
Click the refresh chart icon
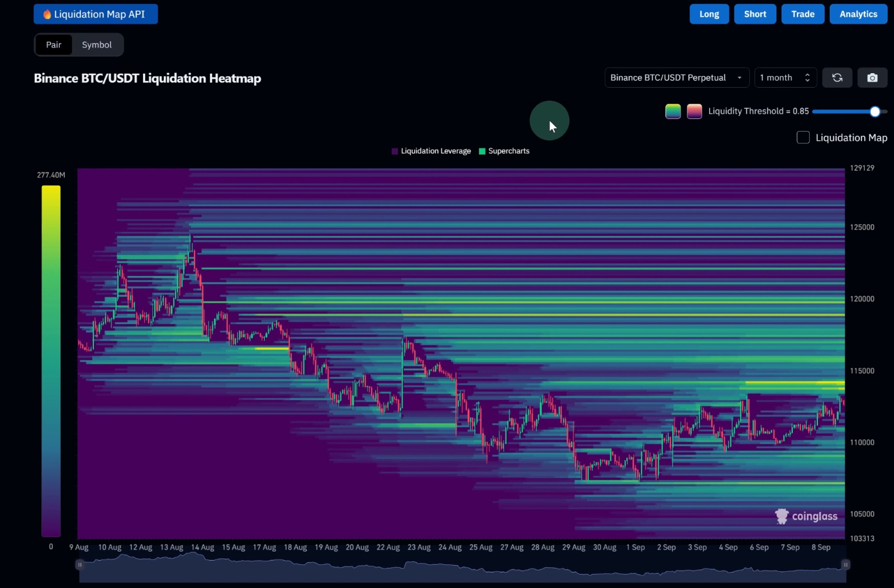[x=836, y=78]
